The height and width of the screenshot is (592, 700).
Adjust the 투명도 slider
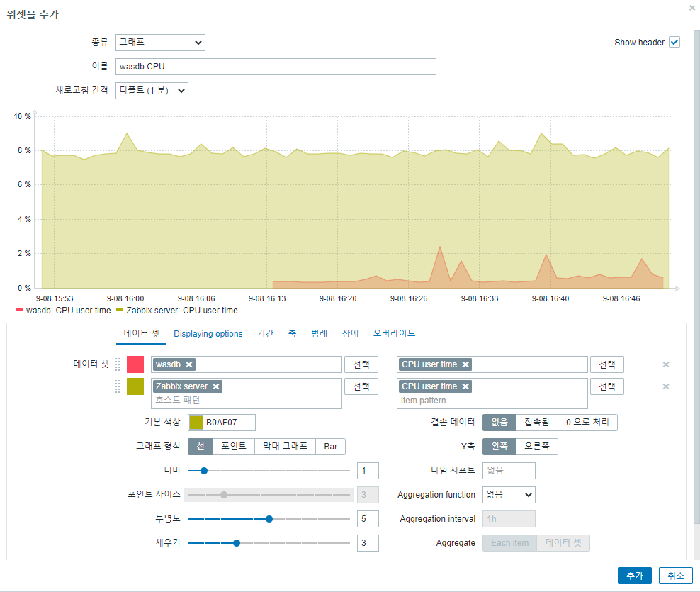tap(269, 519)
